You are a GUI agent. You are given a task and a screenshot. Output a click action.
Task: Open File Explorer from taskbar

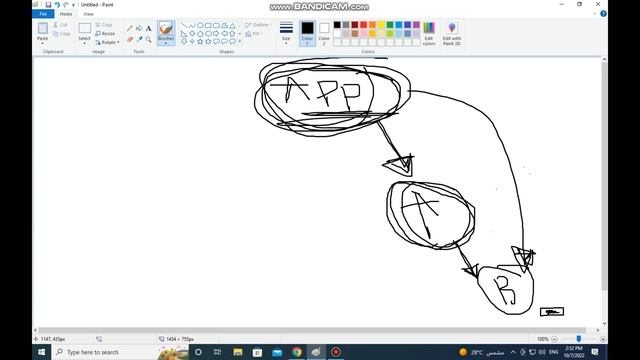(x=238, y=352)
